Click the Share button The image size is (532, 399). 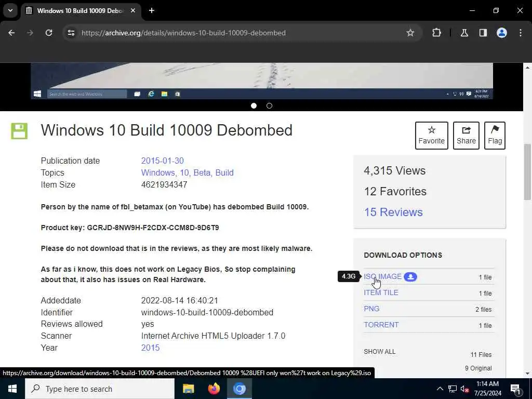(466, 136)
